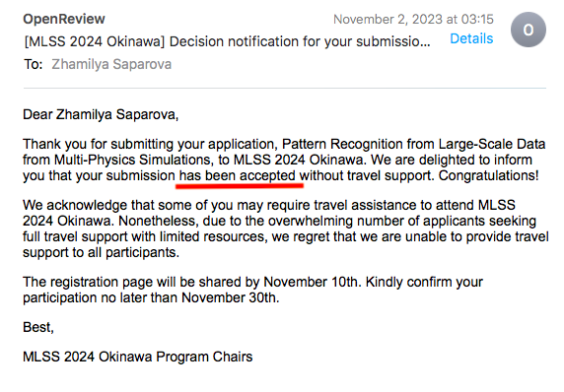The width and height of the screenshot is (564, 392).
Task: Click the 'November 30th' confirmation deadline text
Action: [229, 297]
